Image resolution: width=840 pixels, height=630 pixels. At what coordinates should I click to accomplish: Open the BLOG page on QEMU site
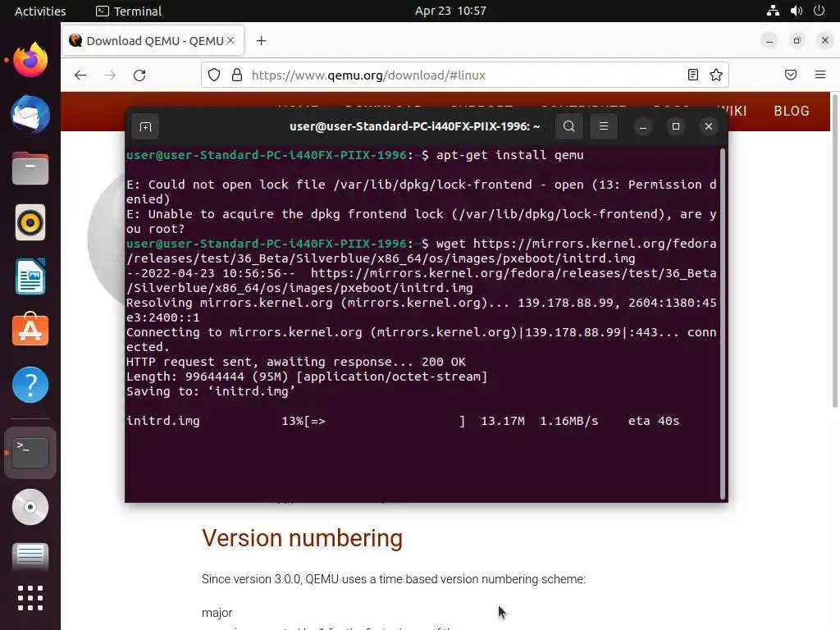click(x=792, y=111)
